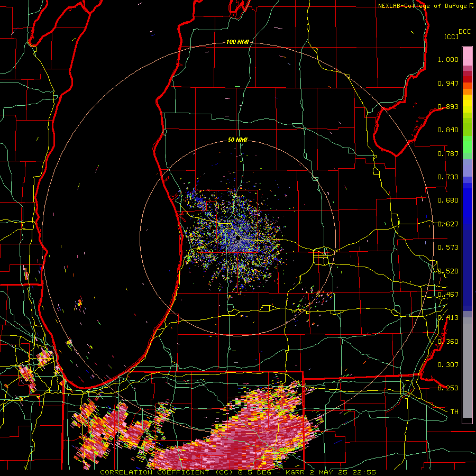
Task: Select the 0.733 scale value
Action: 448,177
